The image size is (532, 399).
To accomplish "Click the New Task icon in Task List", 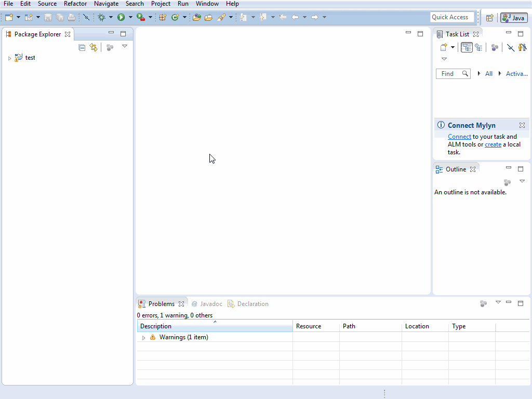I will (444, 47).
